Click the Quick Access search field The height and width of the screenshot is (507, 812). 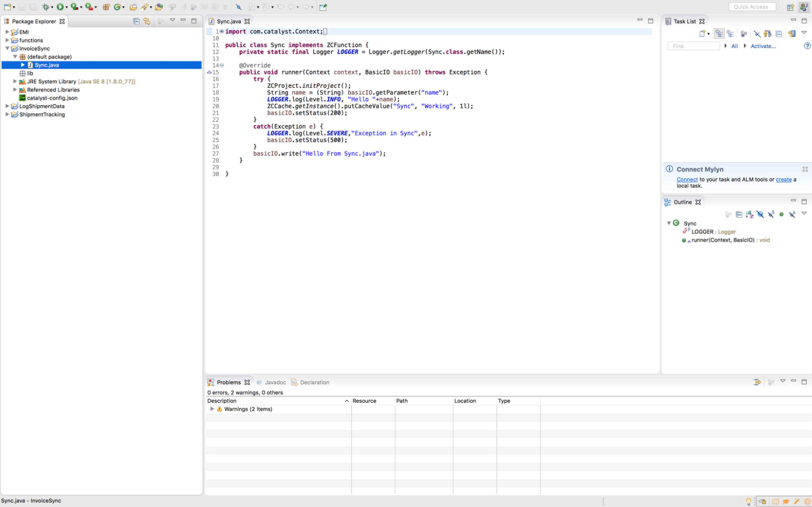click(x=752, y=7)
